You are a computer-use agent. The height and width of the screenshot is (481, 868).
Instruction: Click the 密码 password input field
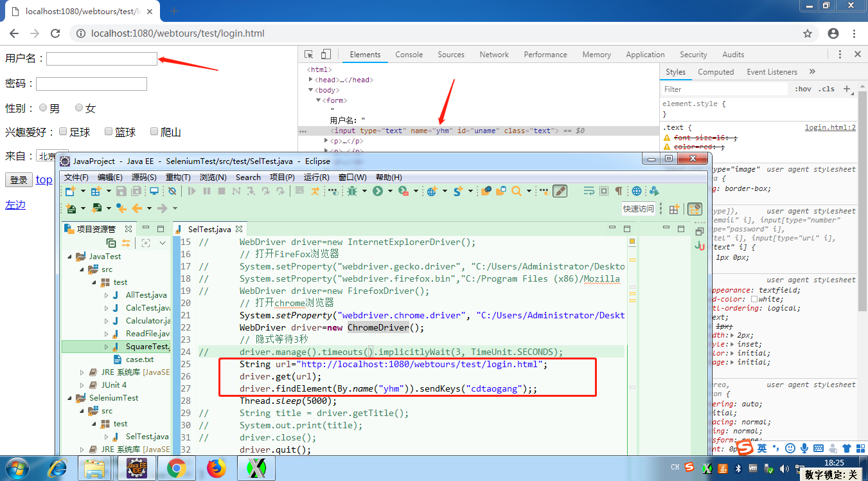pyautogui.click(x=91, y=84)
